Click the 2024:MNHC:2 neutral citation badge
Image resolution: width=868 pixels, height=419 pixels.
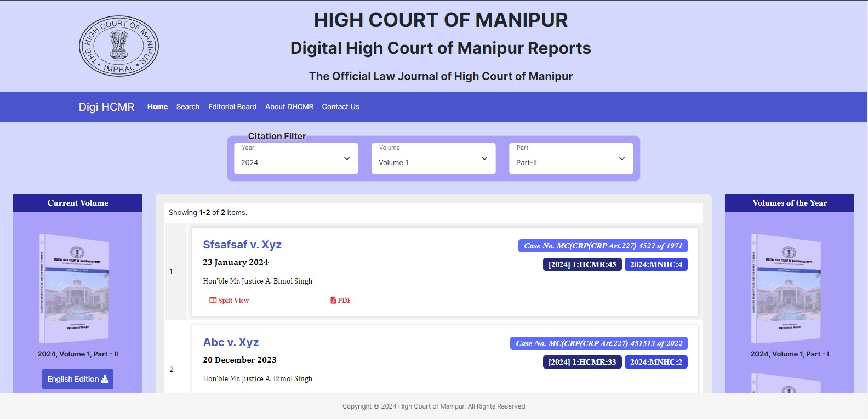point(656,362)
